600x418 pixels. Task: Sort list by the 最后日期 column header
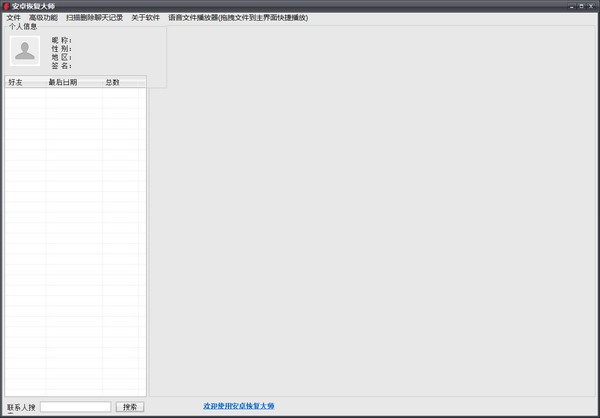(x=62, y=82)
